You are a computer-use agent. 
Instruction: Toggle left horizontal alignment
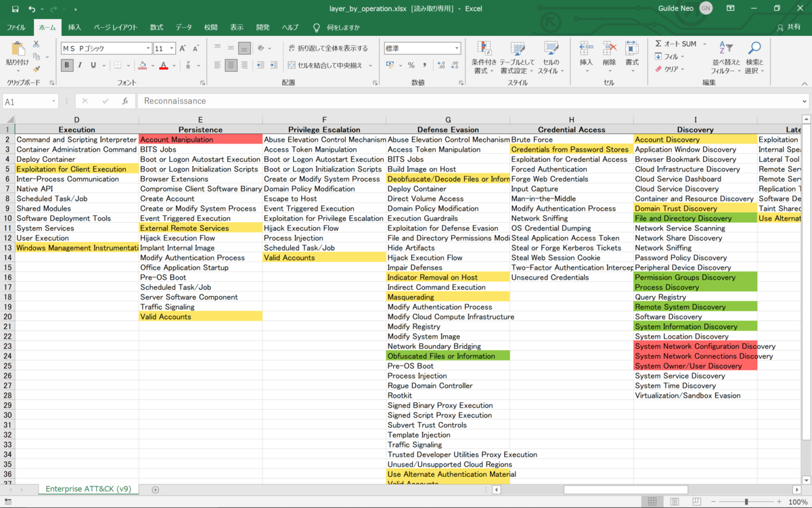pos(218,65)
